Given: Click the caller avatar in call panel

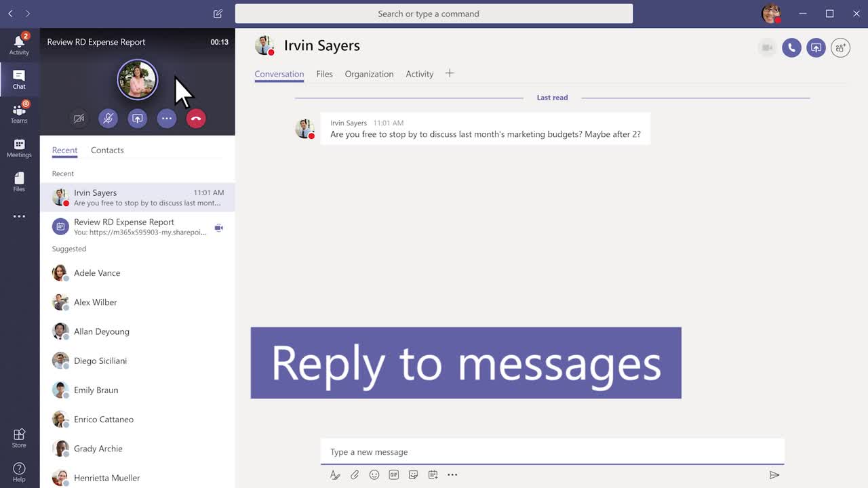Looking at the screenshot, I should click(138, 80).
